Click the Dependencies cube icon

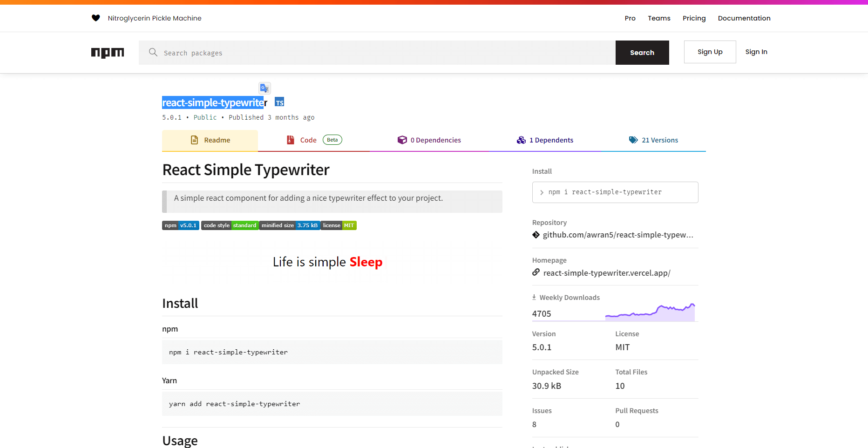pyautogui.click(x=402, y=140)
